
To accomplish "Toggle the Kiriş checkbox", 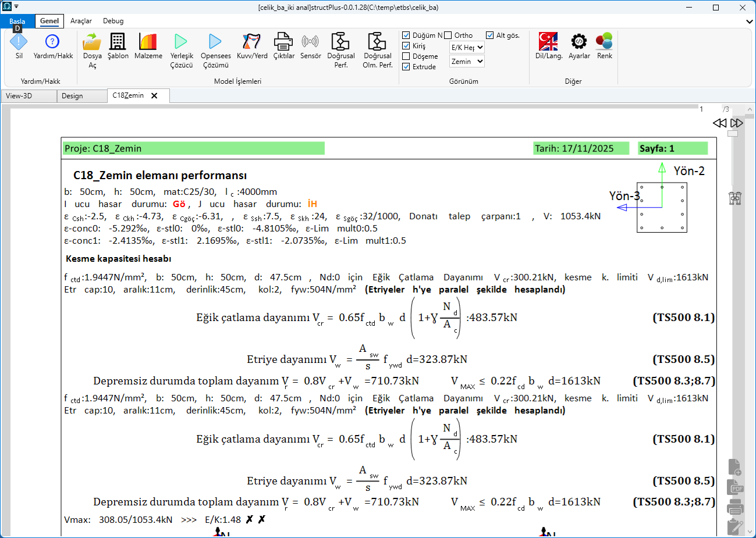I will pos(406,46).
